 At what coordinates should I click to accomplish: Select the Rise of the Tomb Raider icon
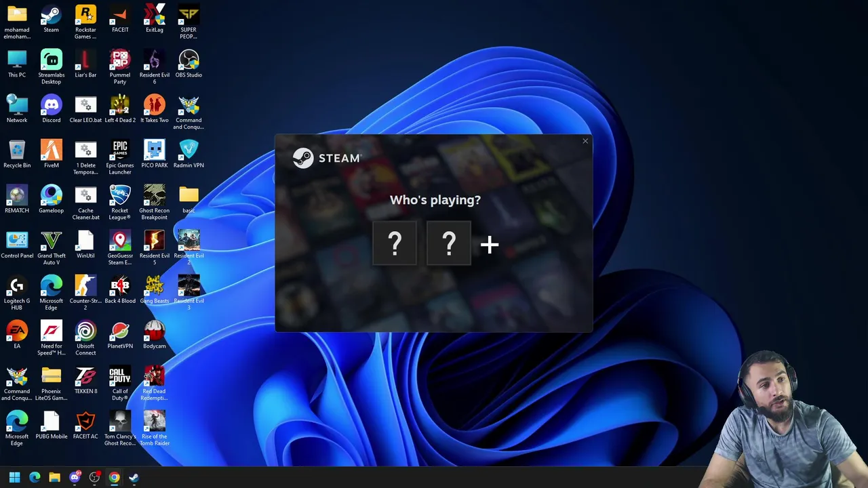[x=155, y=428]
